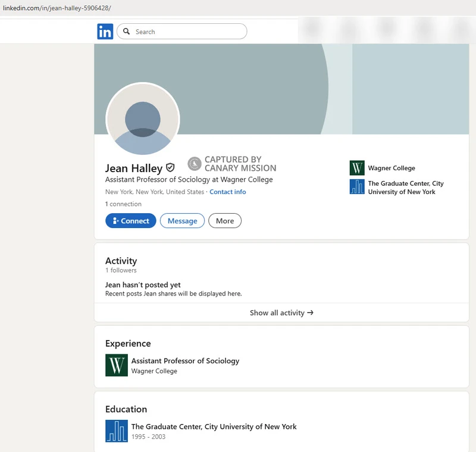Viewport: 476px width, 452px height.
Task: Click the 1 followers text
Action: pos(121,270)
